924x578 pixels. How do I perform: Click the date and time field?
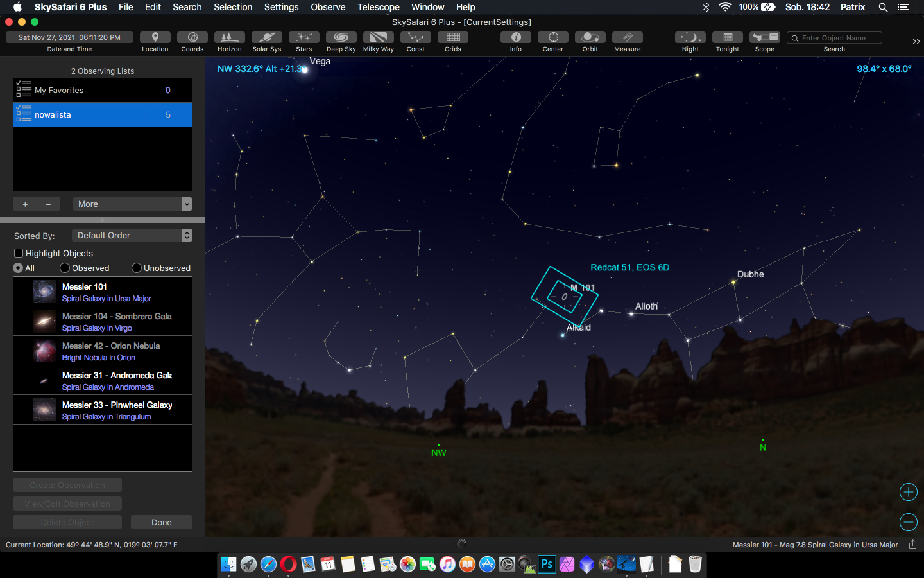pos(69,37)
